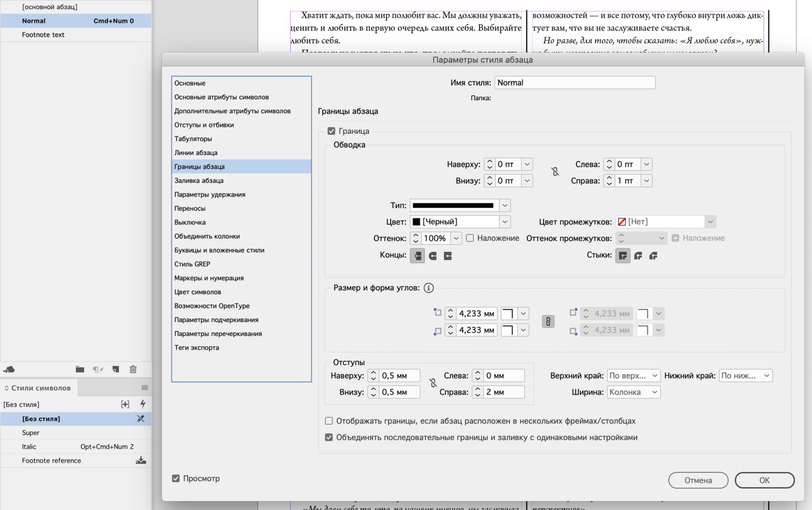Click the Отмена button
812x510 pixels.
tap(698, 480)
